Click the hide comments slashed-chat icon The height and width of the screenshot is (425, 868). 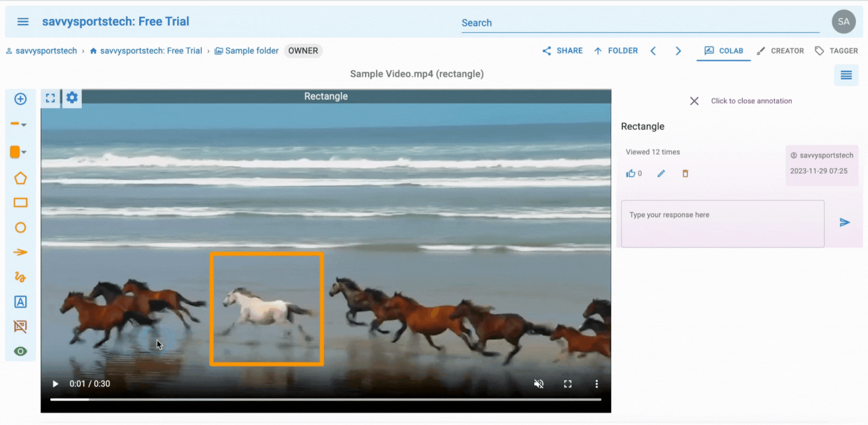20,326
